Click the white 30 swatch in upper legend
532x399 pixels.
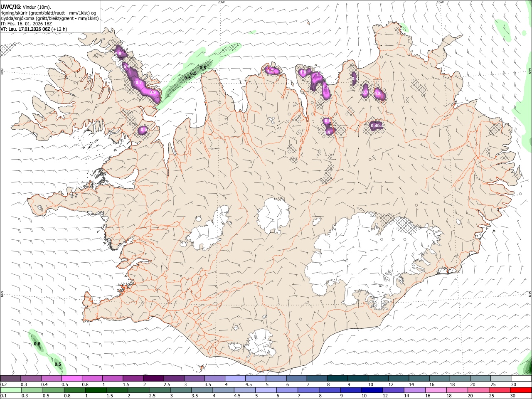(521, 378)
